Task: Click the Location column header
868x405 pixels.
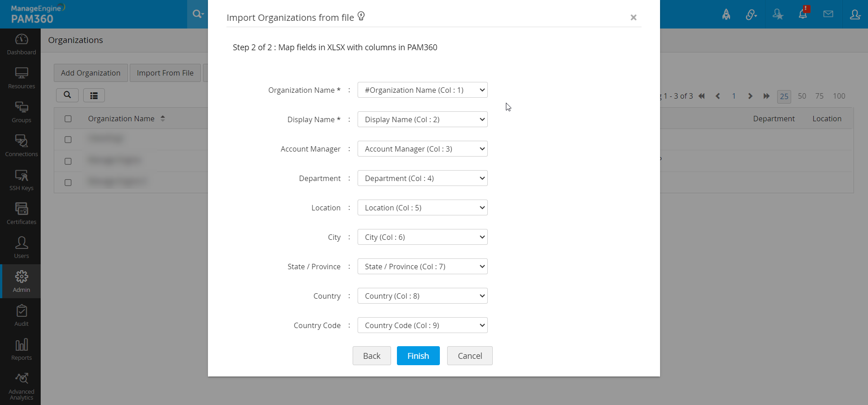Action: [x=827, y=119]
